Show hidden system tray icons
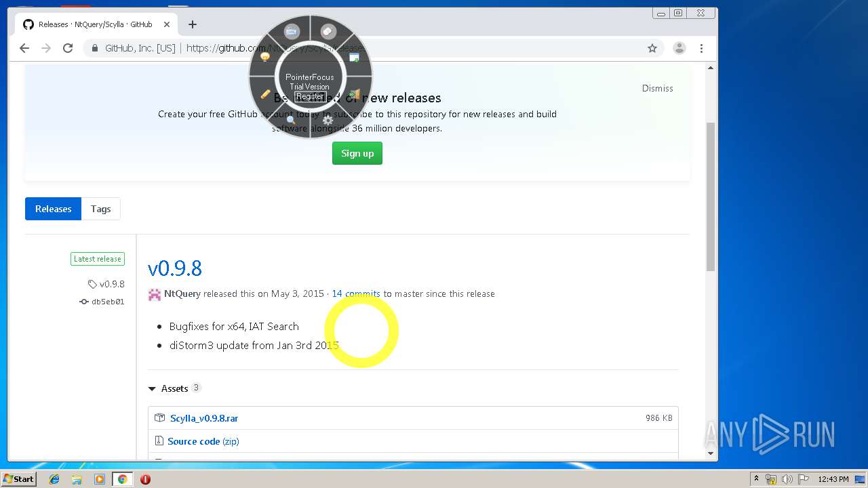868x488 pixels. pos(756,479)
